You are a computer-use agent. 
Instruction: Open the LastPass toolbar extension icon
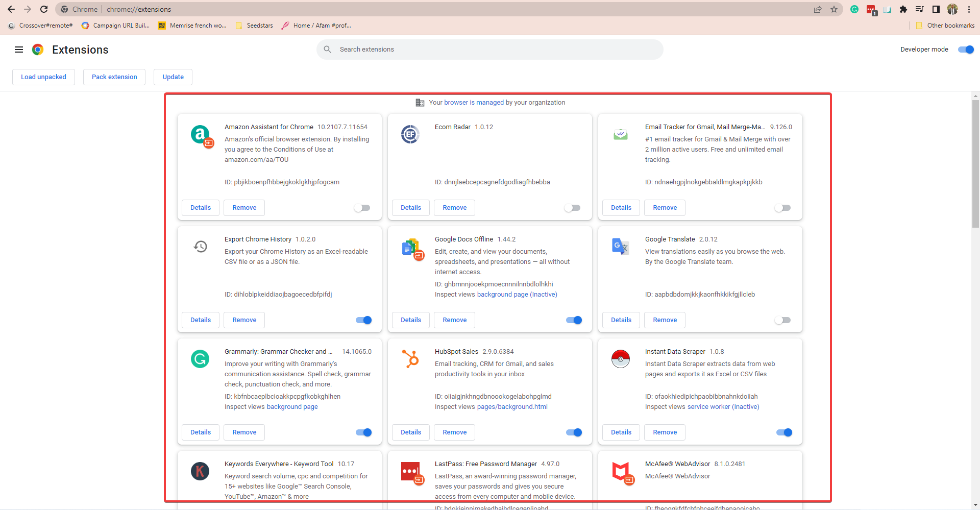point(871,10)
